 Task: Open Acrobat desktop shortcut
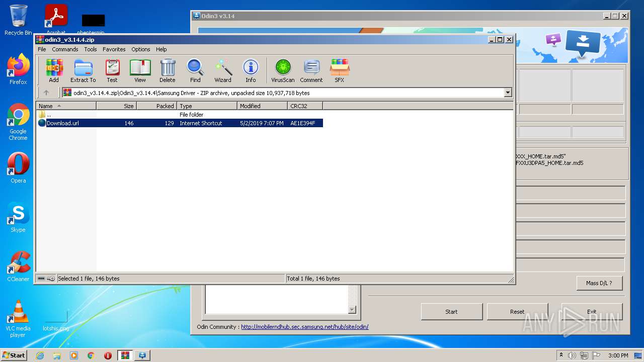pyautogui.click(x=56, y=19)
